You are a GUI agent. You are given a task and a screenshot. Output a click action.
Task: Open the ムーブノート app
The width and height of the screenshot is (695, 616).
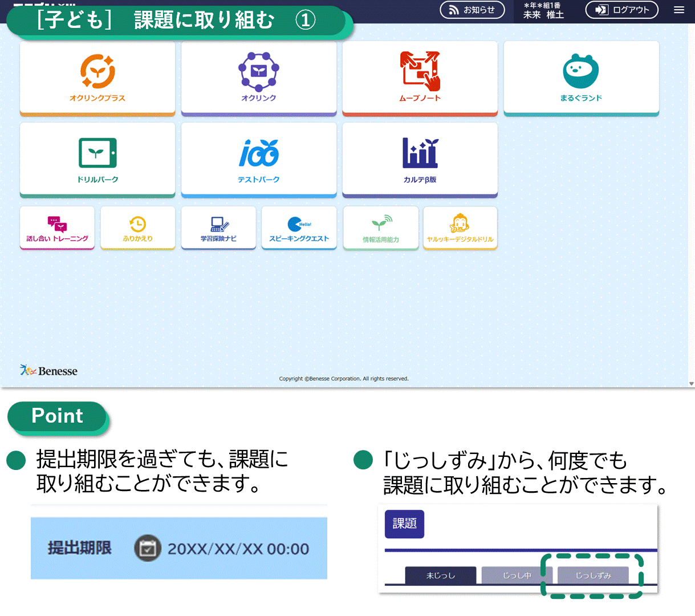420,79
